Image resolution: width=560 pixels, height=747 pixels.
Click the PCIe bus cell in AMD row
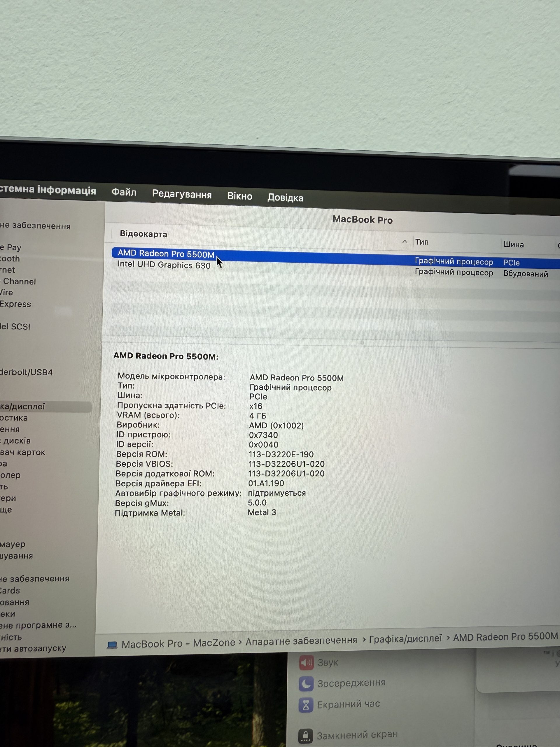click(x=511, y=262)
